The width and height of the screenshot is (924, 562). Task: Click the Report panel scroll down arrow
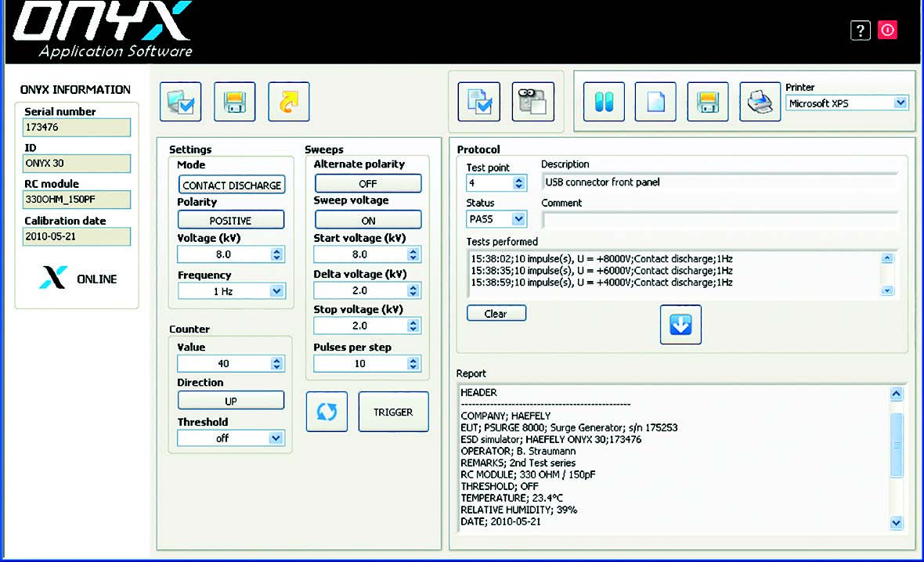click(897, 522)
